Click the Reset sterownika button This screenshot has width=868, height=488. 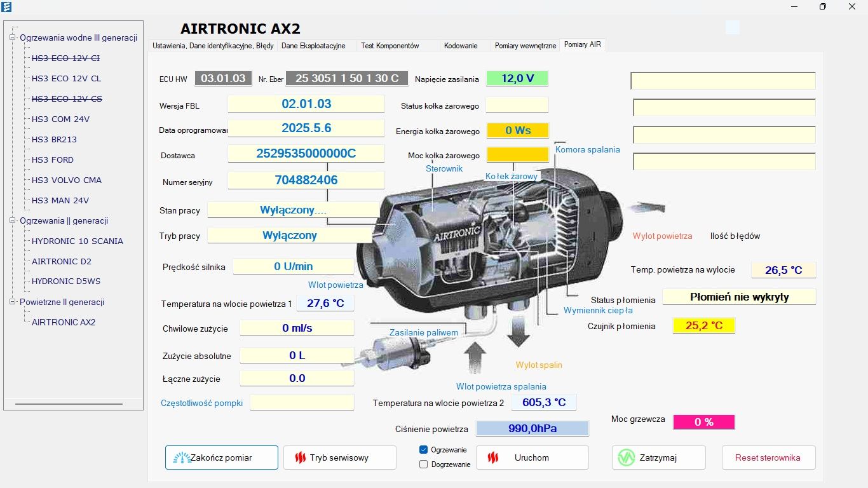[768, 457]
